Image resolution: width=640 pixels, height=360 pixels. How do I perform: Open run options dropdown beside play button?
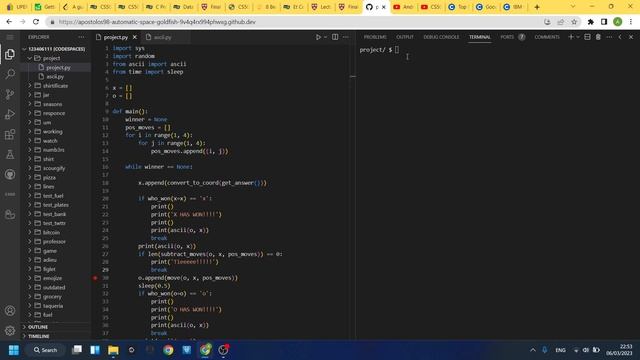325,37
